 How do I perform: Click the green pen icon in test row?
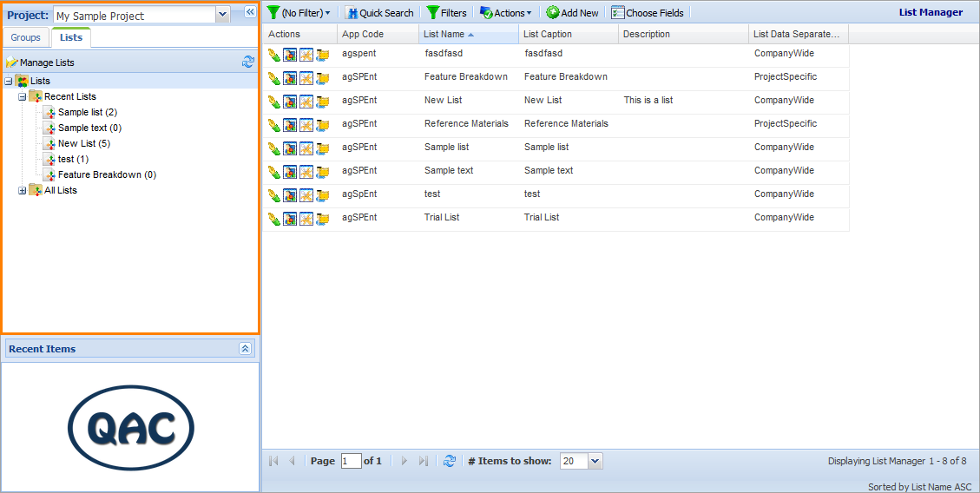[273, 195]
